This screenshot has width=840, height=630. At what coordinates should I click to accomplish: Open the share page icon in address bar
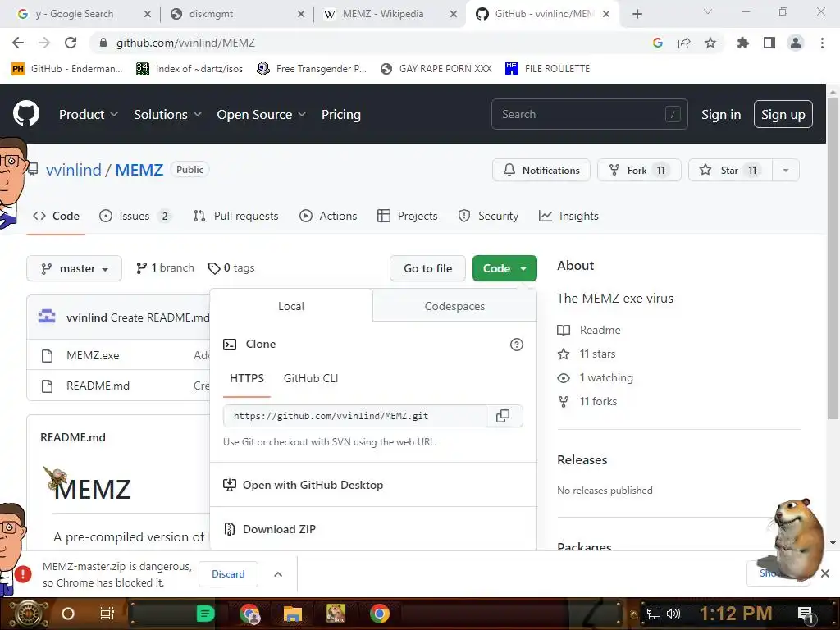tap(684, 43)
